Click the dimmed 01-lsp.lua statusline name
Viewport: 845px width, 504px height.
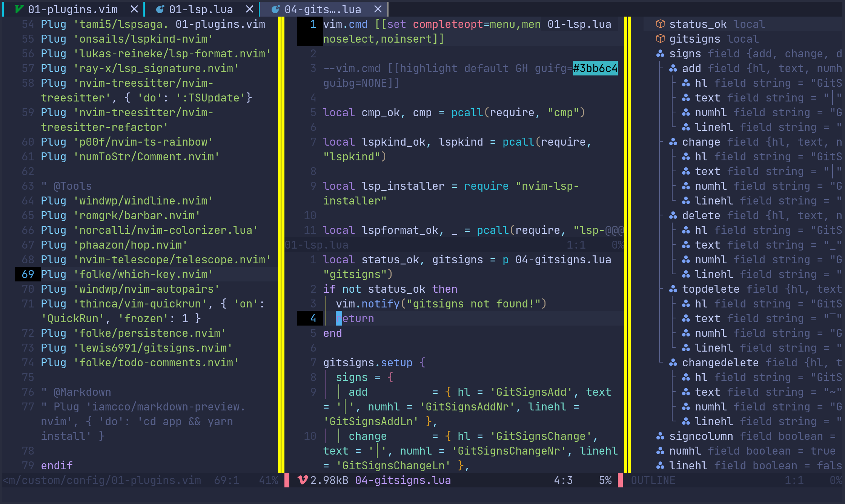317,245
